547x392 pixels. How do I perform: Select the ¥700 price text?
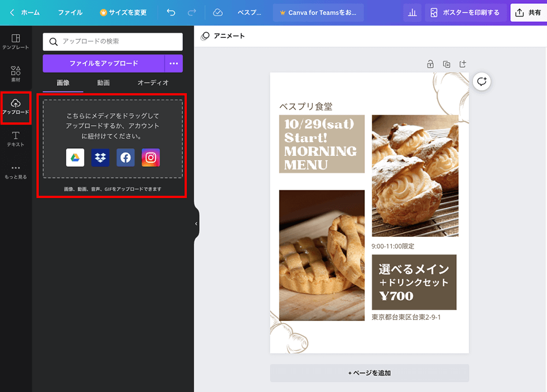(x=396, y=296)
